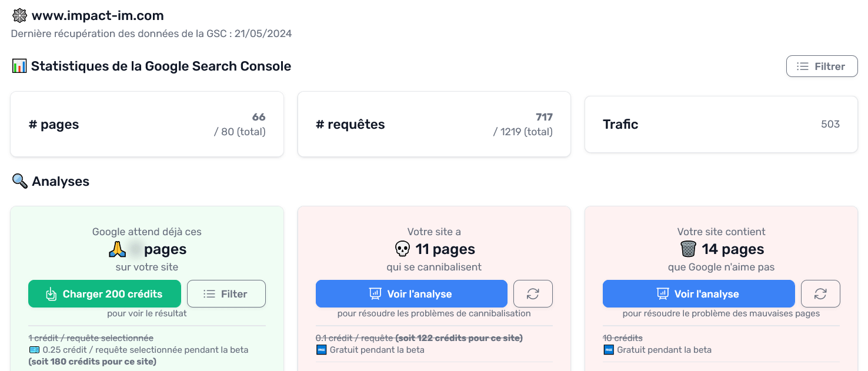Screen dimensions: 868x371
Task: Click the 503 traffic value
Action: click(830, 124)
